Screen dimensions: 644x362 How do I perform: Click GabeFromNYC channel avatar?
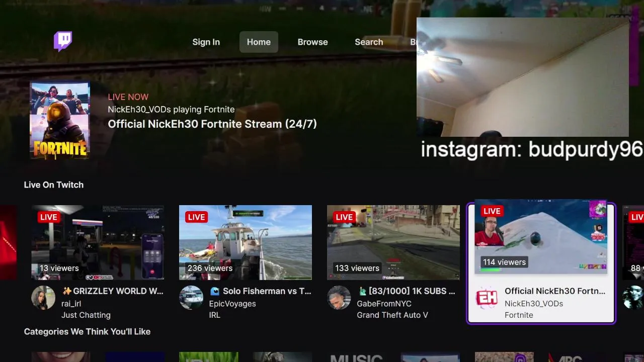click(339, 298)
